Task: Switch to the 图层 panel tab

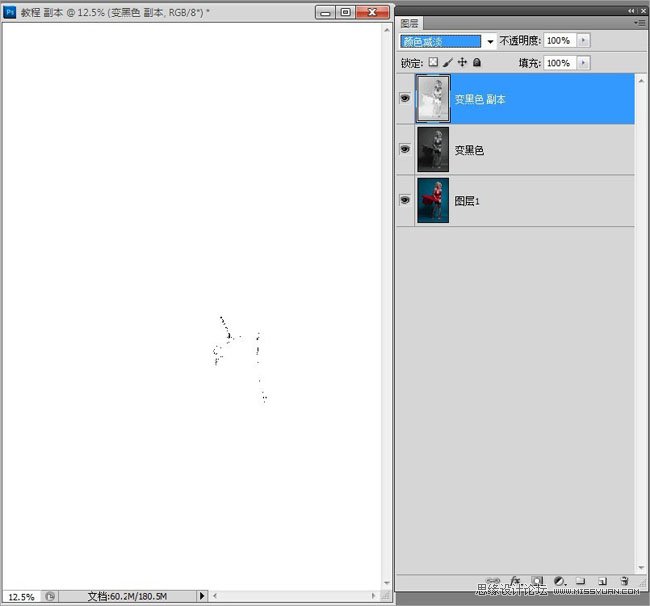Action: 409,22
